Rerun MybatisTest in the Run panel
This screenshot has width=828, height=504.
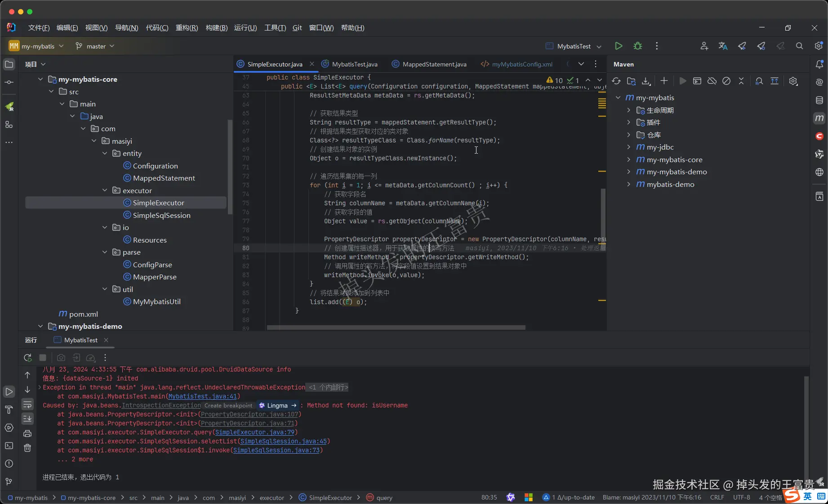tap(27, 358)
